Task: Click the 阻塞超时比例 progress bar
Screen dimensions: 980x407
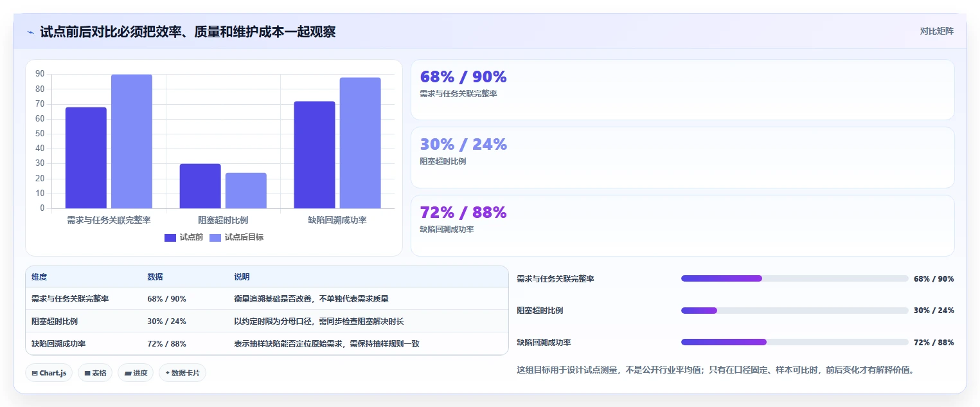Action: click(x=795, y=311)
